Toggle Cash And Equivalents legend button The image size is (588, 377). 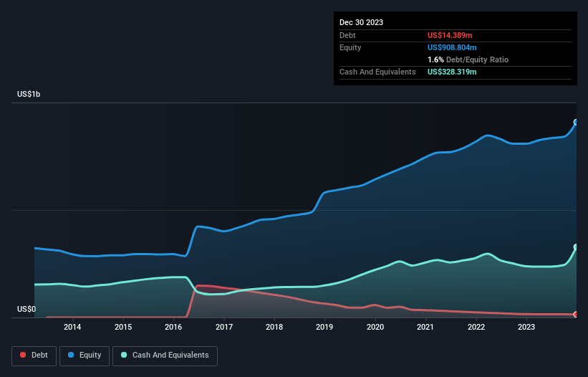[x=165, y=355]
